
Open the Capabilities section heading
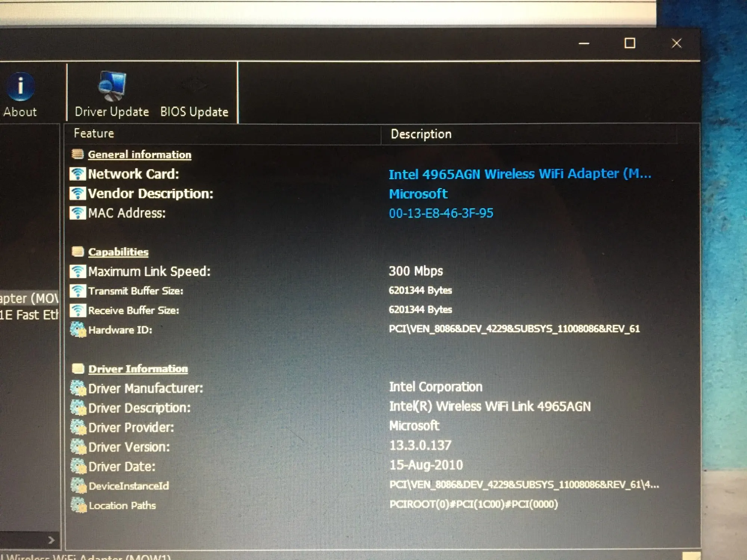point(118,252)
